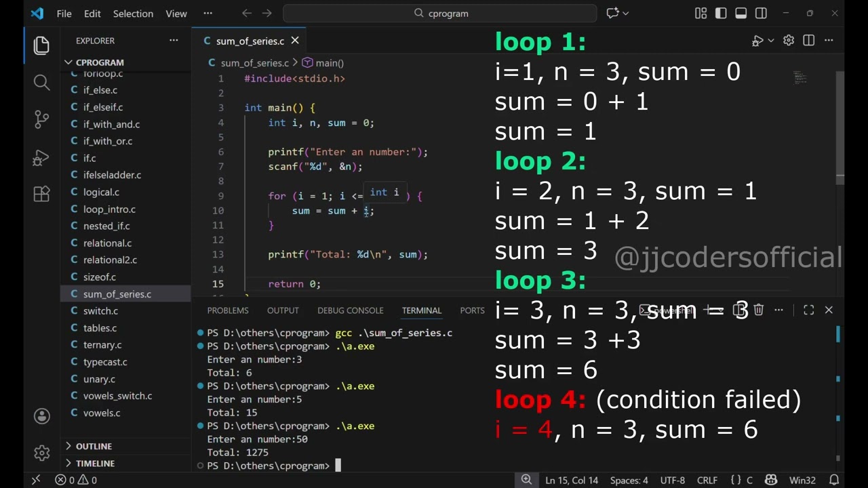Open the Edit menu
This screenshot has height=488, width=868.
pos(92,14)
